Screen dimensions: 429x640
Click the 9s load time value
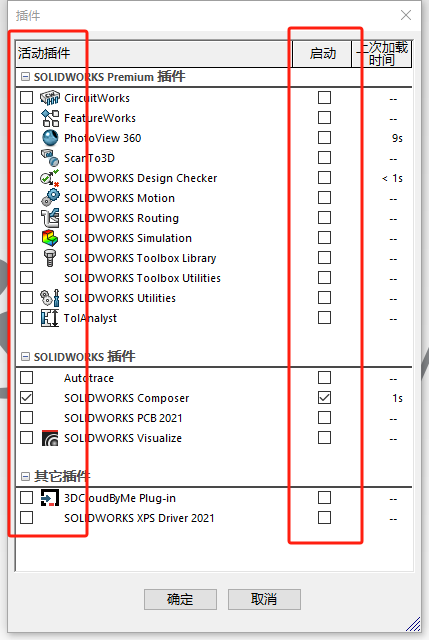click(x=397, y=138)
